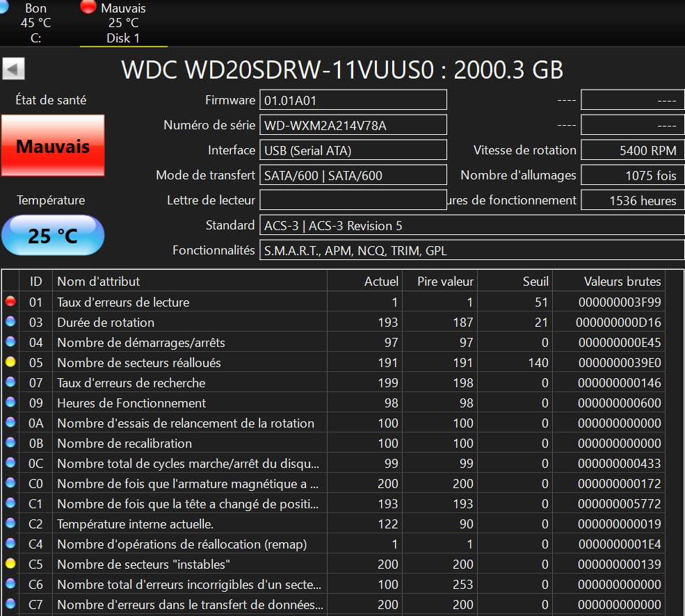
Task: Click the serial number field WD-WXM2A214V78A
Action: (x=353, y=125)
